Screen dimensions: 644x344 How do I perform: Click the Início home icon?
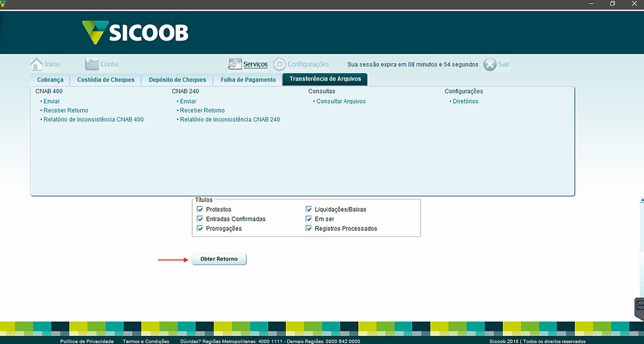pos(37,64)
